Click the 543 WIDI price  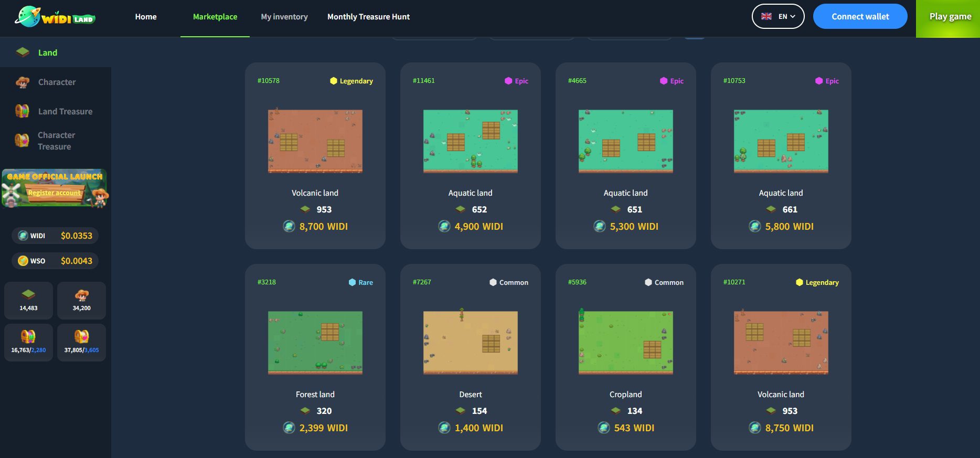coord(634,428)
